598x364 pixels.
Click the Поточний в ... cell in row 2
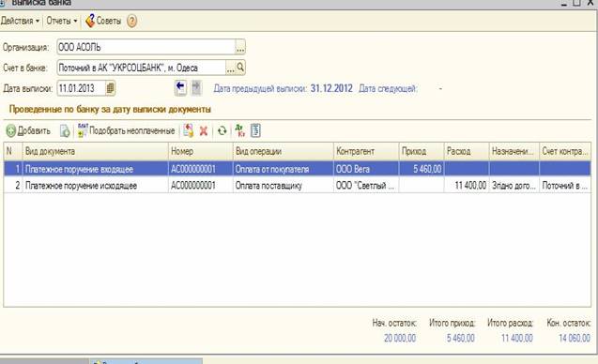point(565,185)
